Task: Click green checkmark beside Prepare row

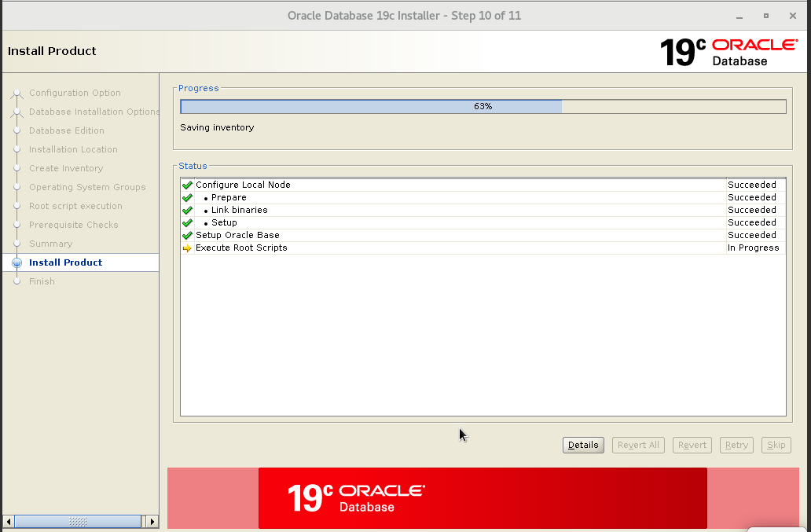Action: tap(187, 197)
